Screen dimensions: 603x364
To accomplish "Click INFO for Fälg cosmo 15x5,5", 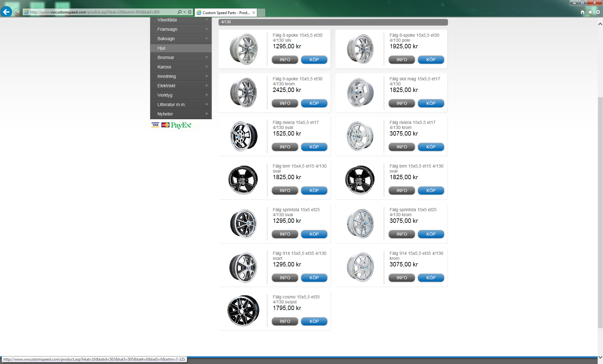I will click(x=285, y=321).
